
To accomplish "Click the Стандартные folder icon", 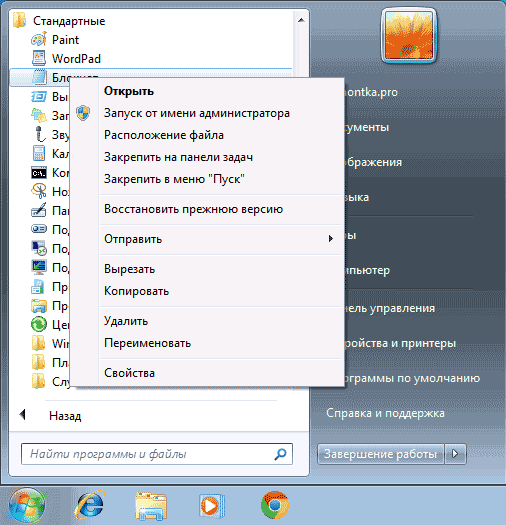I will (20, 20).
